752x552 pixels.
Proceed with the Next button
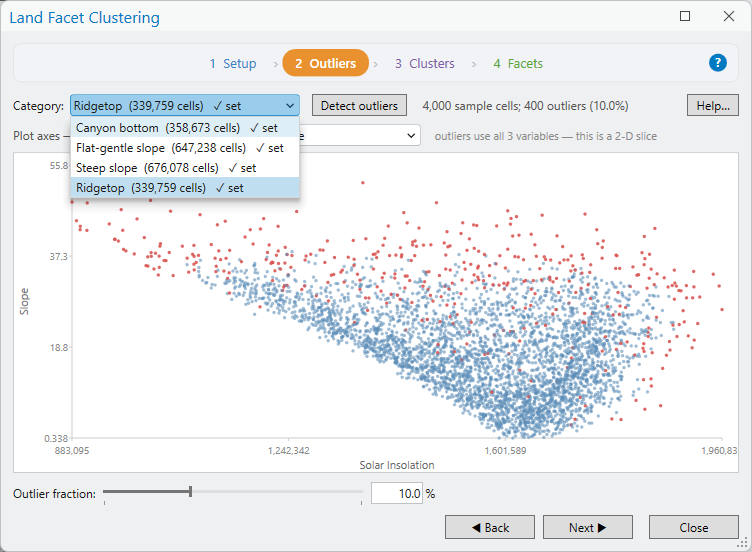(588, 528)
